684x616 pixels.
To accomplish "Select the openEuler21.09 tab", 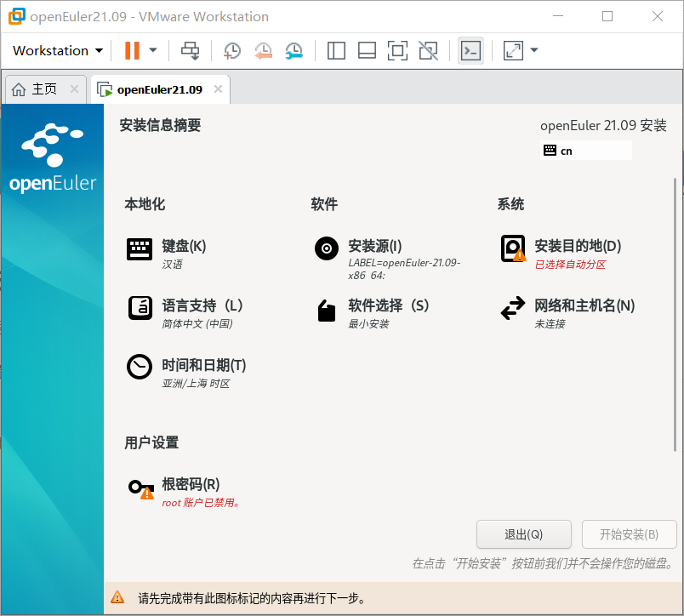I will tap(160, 90).
